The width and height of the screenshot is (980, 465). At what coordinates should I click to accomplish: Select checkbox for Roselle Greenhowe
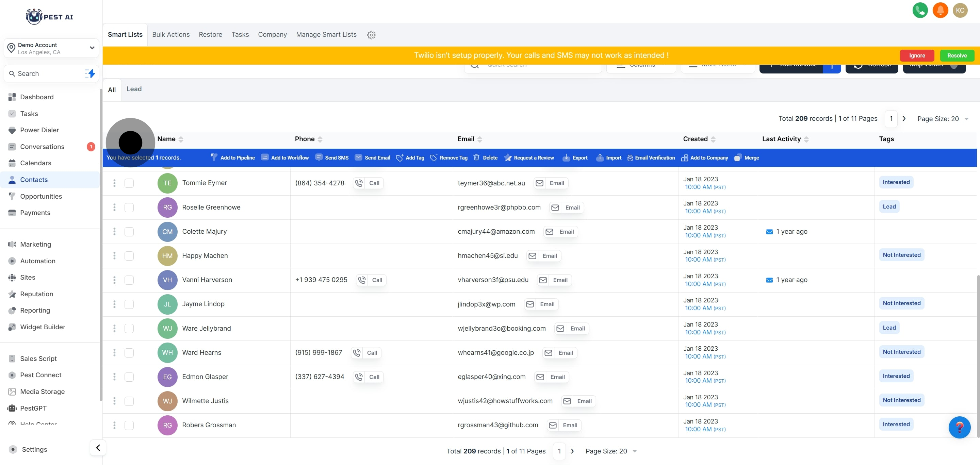(x=129, y=207)
